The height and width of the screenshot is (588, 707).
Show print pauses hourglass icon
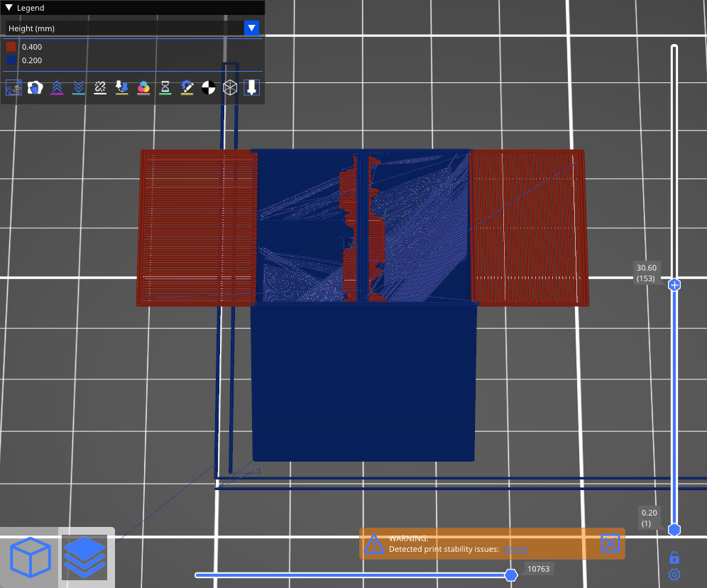pos(165,87)
